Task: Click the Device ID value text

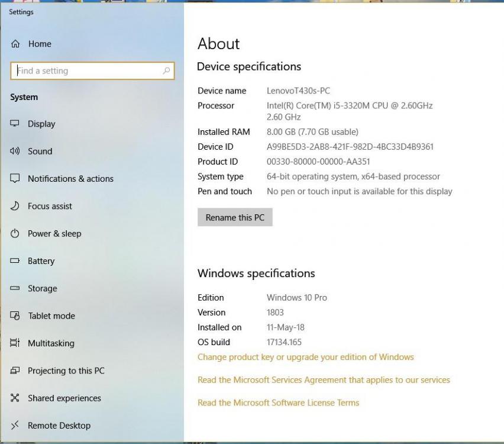Action: coord(350,147)
